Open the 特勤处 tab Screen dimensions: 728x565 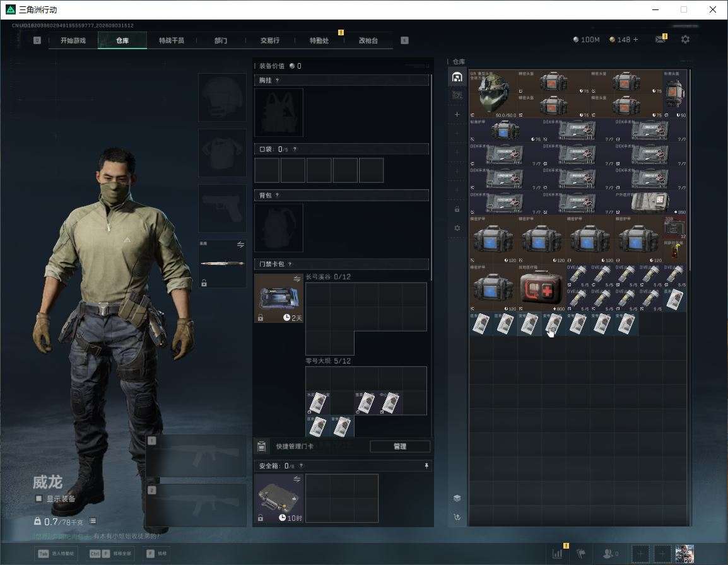click(319, 40)
